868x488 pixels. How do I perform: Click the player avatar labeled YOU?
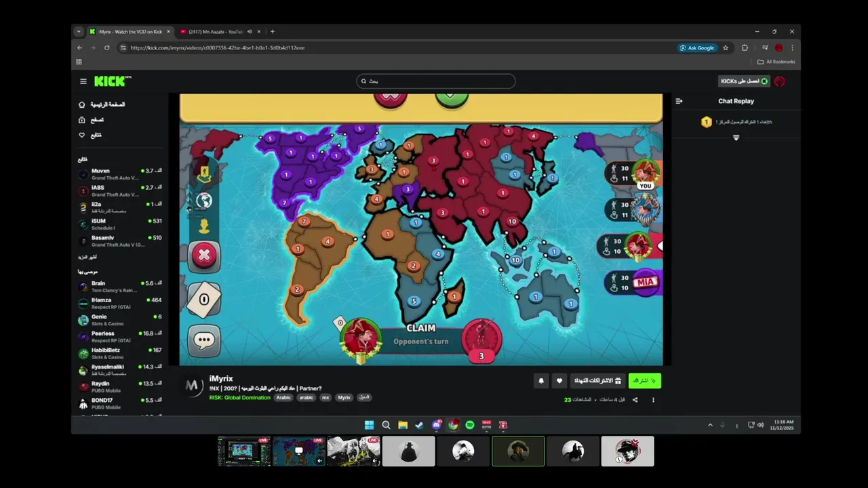click(645, 174)
